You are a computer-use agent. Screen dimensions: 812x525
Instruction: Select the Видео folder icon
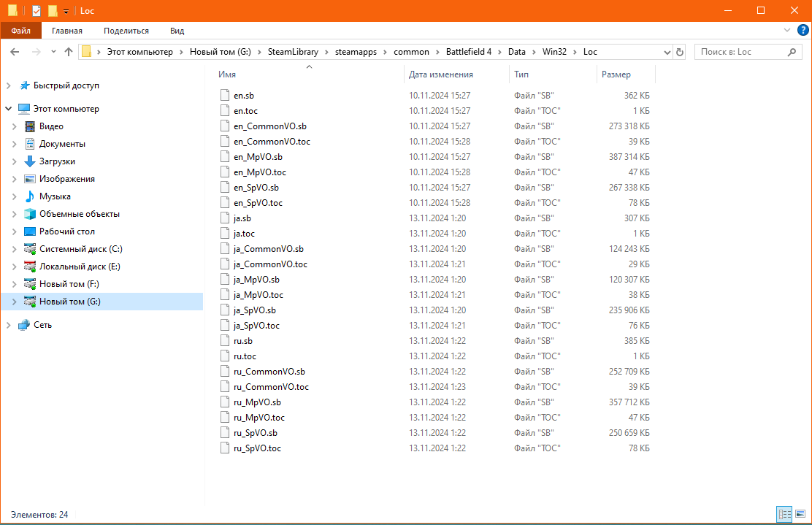click(30, 126)
